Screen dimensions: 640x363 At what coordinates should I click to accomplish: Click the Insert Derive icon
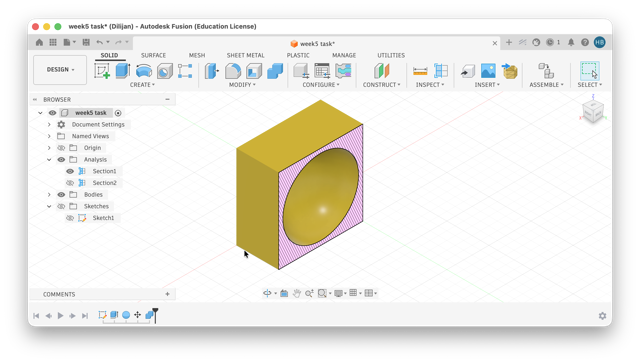(x=467, y=71)
